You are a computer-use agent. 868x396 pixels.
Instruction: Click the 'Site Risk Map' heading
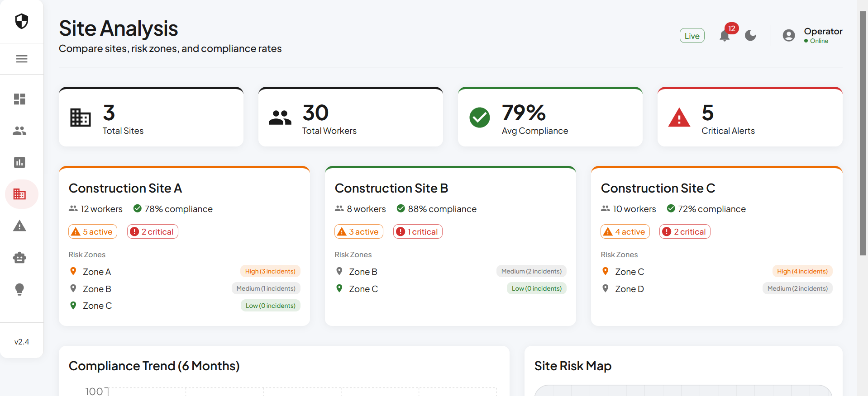[572, 366]
